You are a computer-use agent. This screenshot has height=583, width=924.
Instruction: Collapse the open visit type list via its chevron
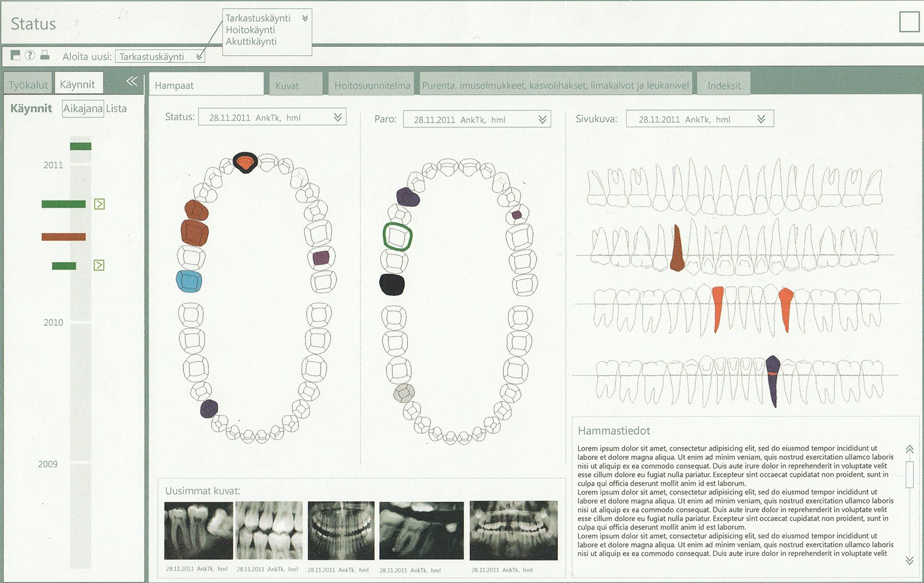[x=305, y=18]
